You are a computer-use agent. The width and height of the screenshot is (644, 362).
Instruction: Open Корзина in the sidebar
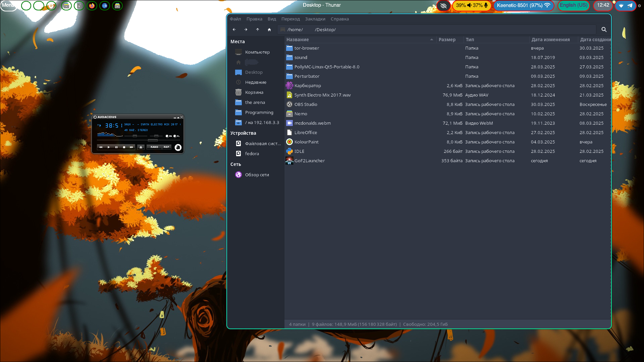[254, 92]
